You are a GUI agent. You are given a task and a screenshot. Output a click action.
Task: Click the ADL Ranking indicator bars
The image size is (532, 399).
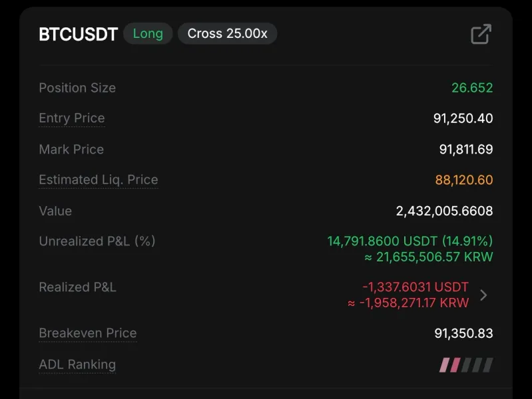(466, 364)
